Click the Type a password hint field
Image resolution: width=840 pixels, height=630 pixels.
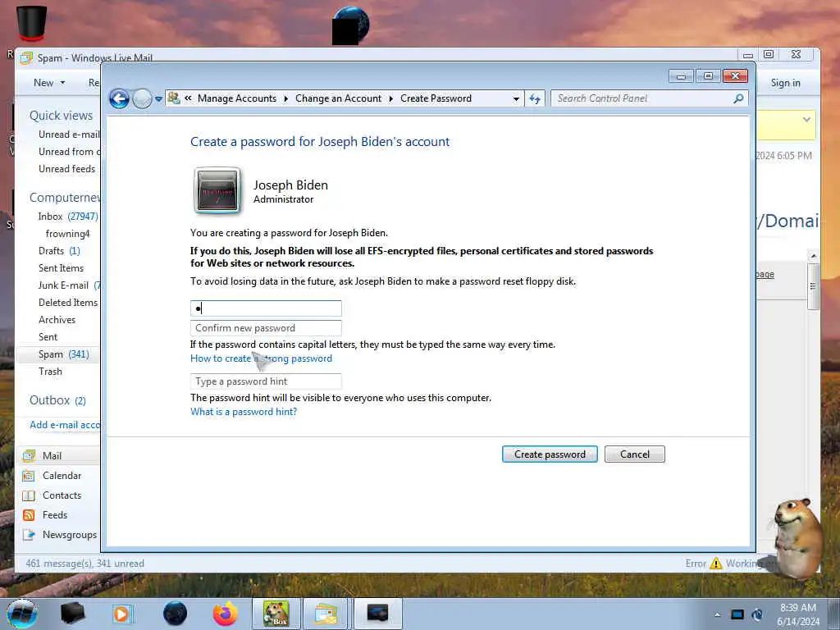pos(266,381)
